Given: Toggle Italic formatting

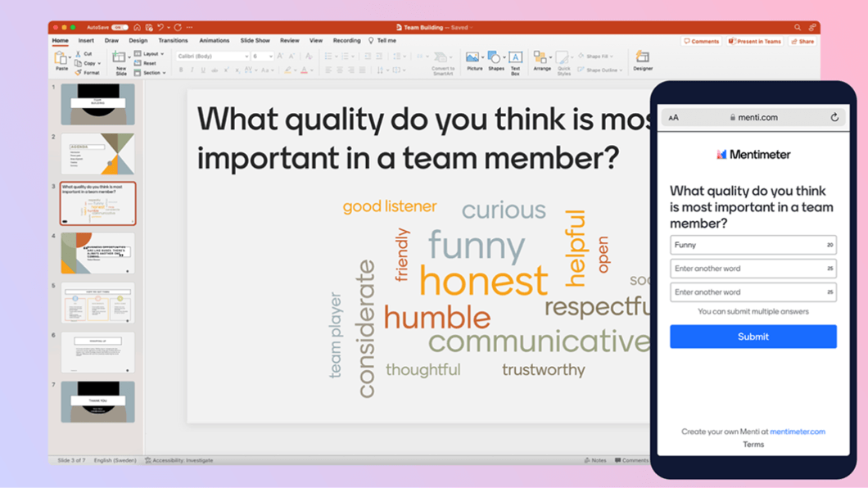Looking at the screenshot, I should coord(192,70).
